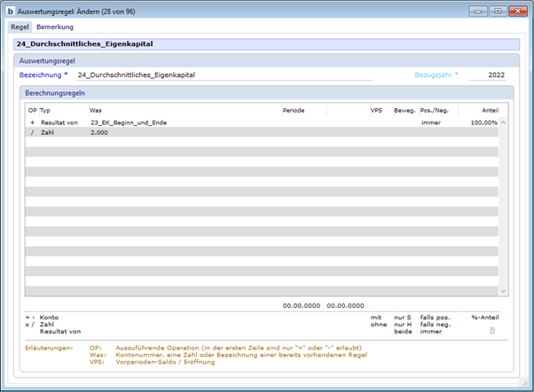Click the application logo icon in title bar
The height and width of the screenshot is (392, 534).
12,11
